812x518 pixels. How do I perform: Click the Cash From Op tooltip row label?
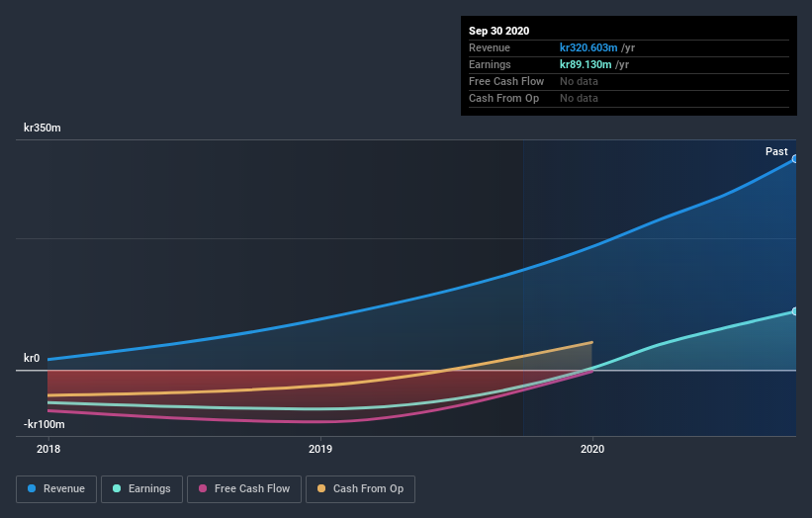click(x=503, y=98)
